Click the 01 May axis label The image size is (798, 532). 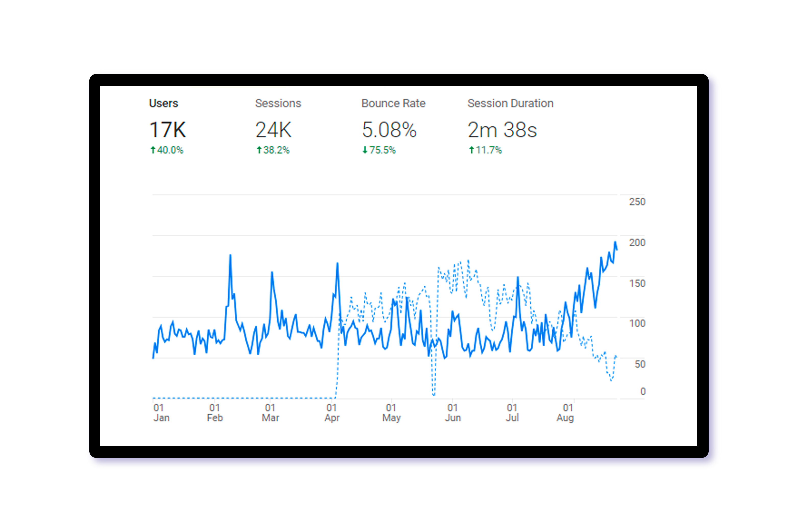click(x=391, y=413)
